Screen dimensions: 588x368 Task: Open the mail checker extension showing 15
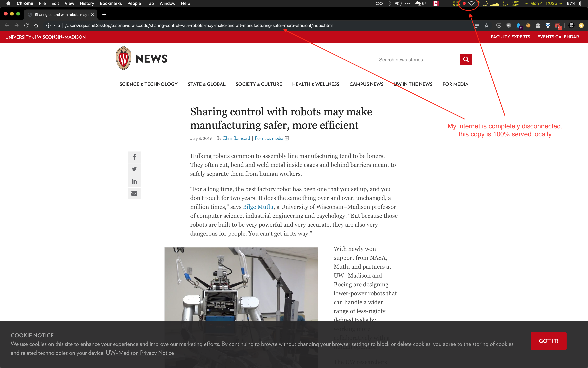coord(558,26)
